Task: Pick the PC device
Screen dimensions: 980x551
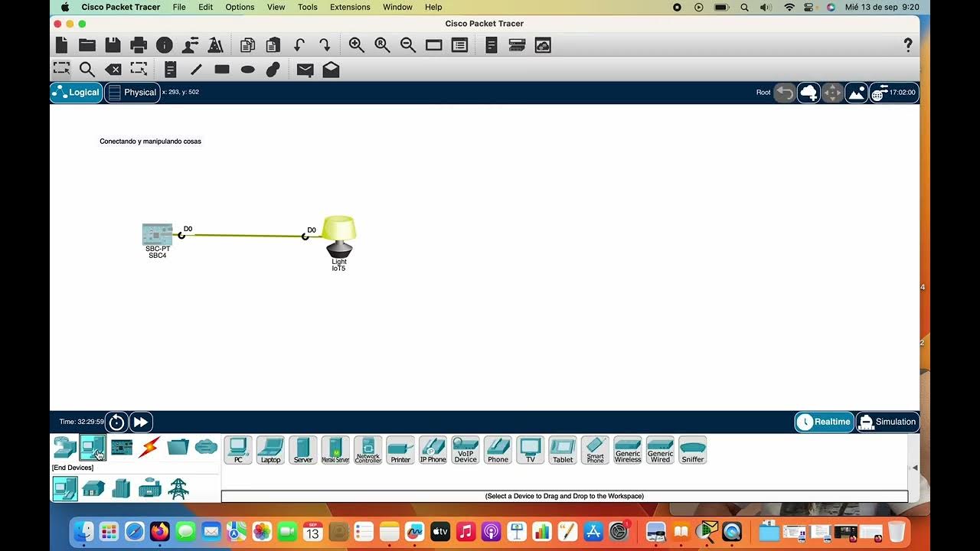Action: point(238,450)
